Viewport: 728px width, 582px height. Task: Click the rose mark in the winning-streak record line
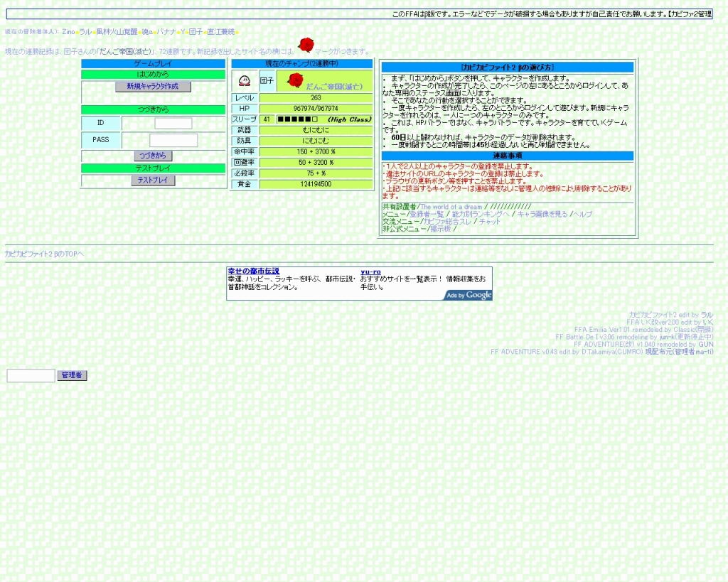tap(306, 45)
